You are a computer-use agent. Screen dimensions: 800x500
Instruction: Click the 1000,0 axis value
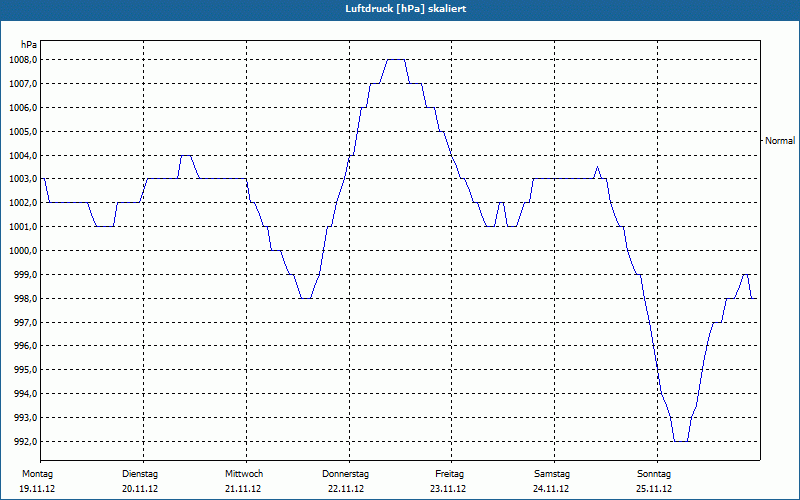(23, 251)
